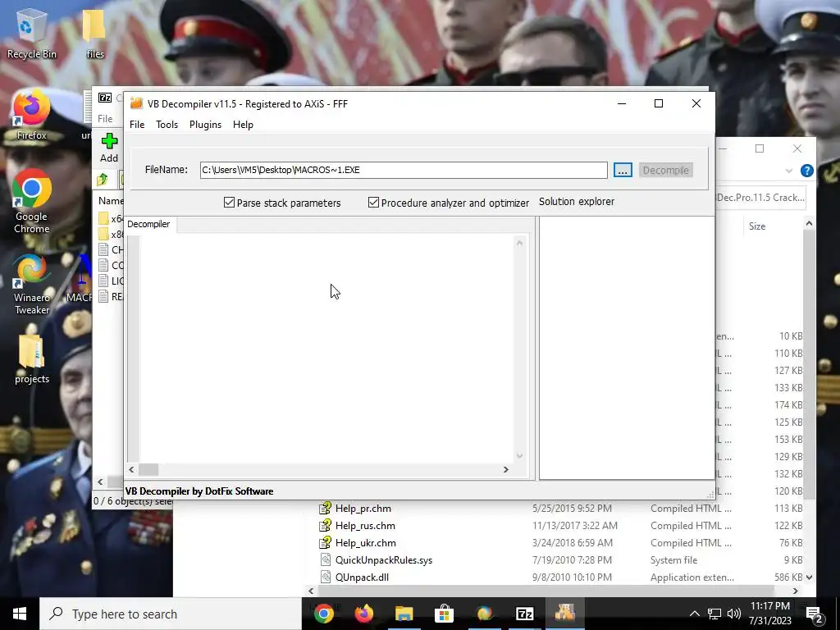Open Microsoft Store from the taskbar
This screenshot has height=630, width=840.
click(444, 614)
